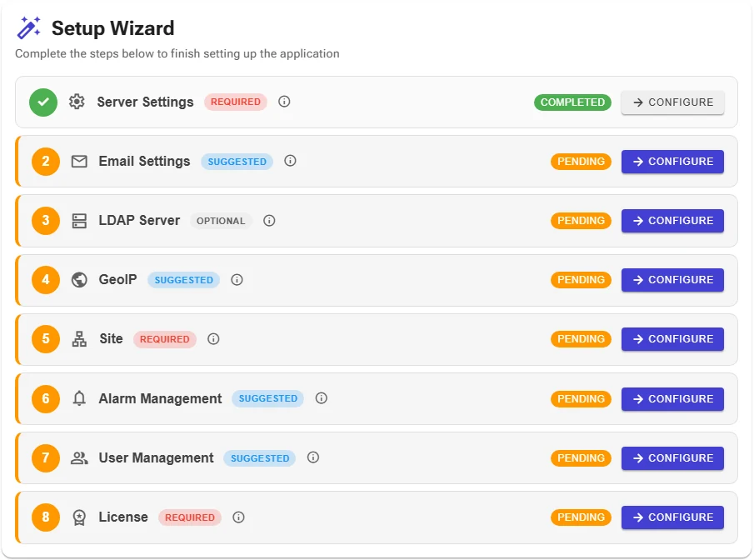Click the network hierarchy icon for Site

coord(79,339)
